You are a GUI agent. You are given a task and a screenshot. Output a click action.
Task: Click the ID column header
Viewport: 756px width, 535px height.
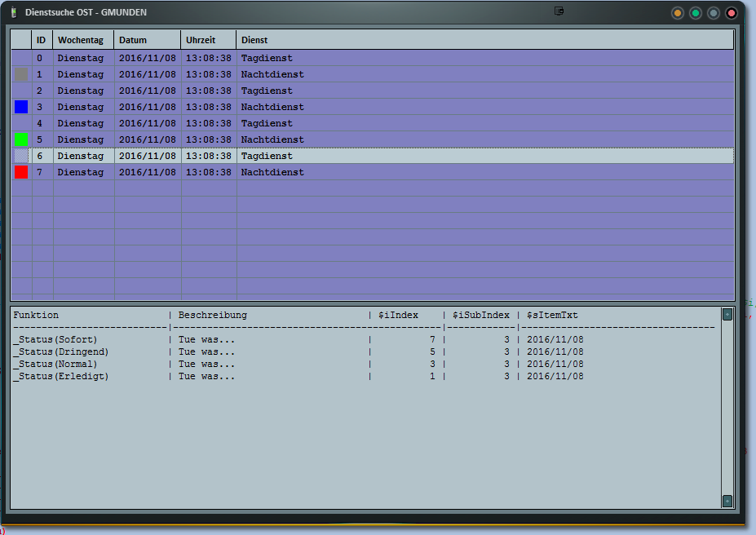coord(42,40)
